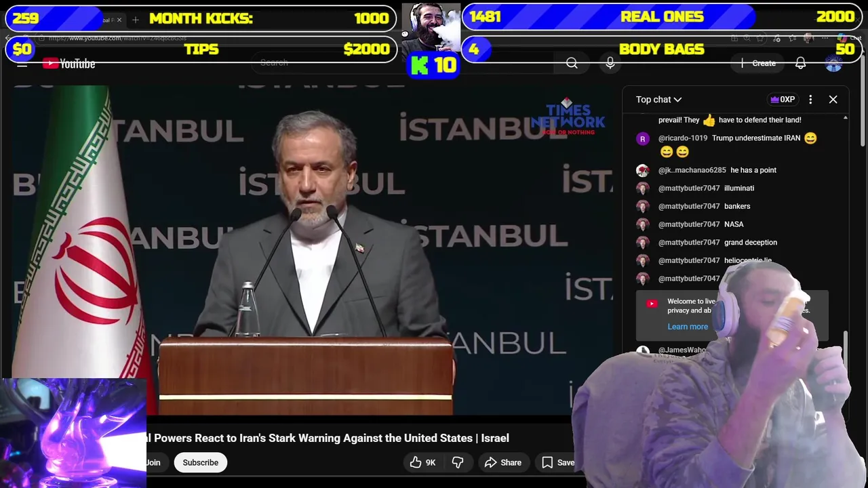Click the 'NASA' chat message
Viewport: 868px width, 488px height.
[x=734, y=224]
